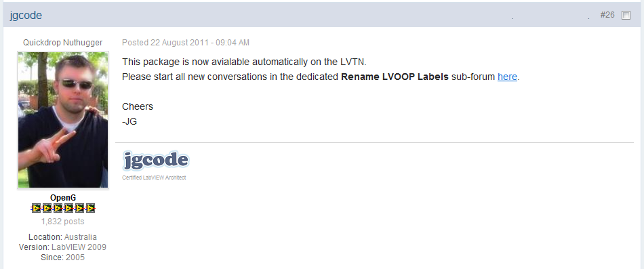This screenshot has height=269, width=644.
Task: Click the 1,832 posts count
Action: tap(63, 222)
